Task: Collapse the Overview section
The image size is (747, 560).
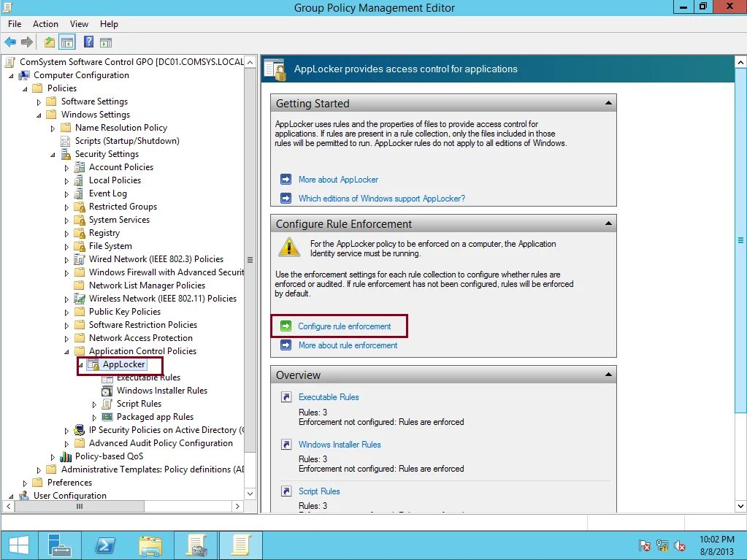Action: (608, 375)
